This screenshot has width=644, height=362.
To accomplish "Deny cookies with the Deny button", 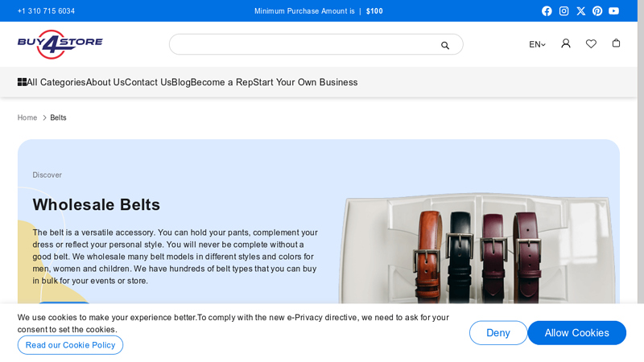I will tap(497, 333).
